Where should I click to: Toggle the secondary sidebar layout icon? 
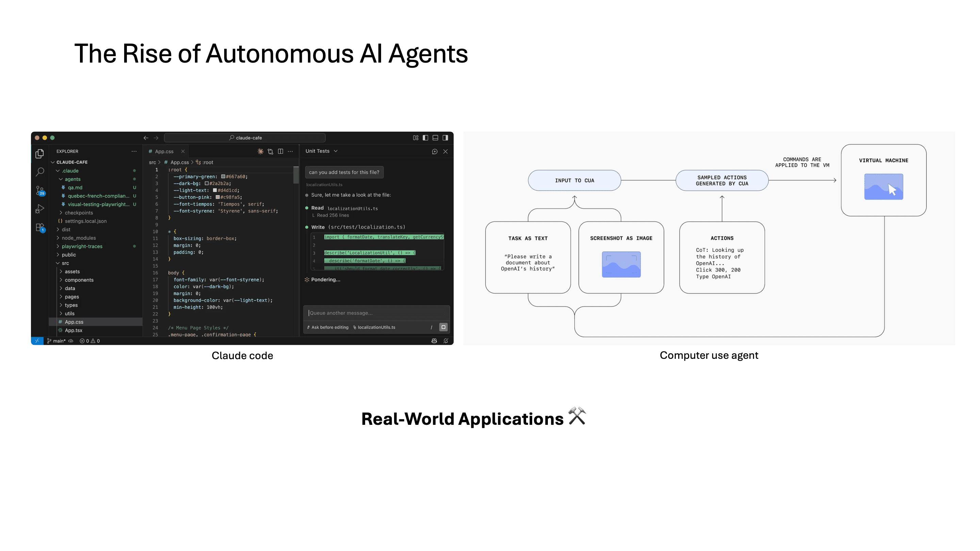[x=445, y=138]
